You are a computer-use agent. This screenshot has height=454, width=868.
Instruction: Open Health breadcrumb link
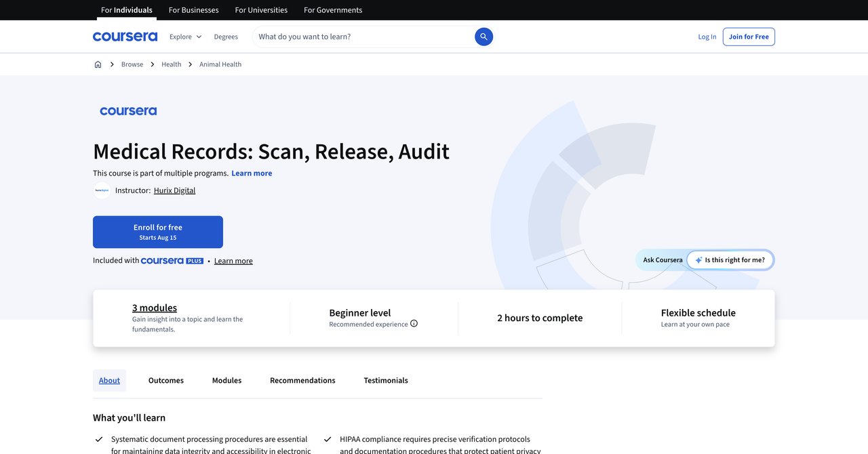[171, 64]
